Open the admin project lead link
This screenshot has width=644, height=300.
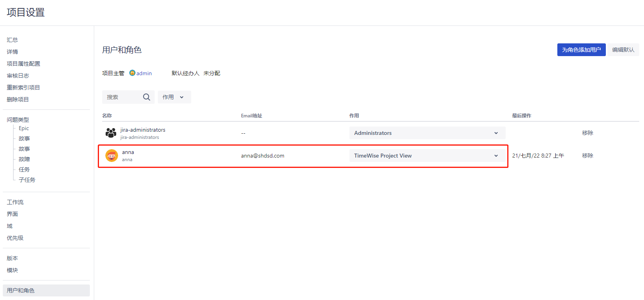[144, 73]
